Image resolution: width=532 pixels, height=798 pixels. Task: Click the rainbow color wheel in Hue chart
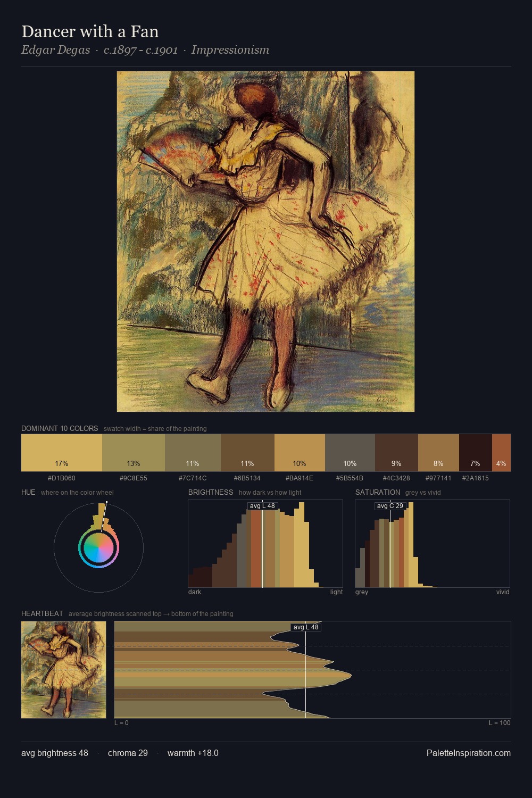(98, 547)
